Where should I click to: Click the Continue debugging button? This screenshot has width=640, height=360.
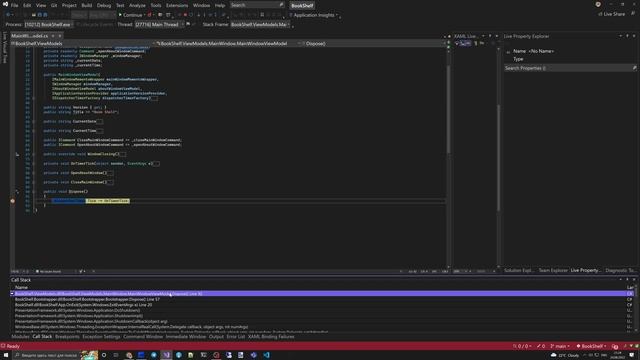point(130,15)
